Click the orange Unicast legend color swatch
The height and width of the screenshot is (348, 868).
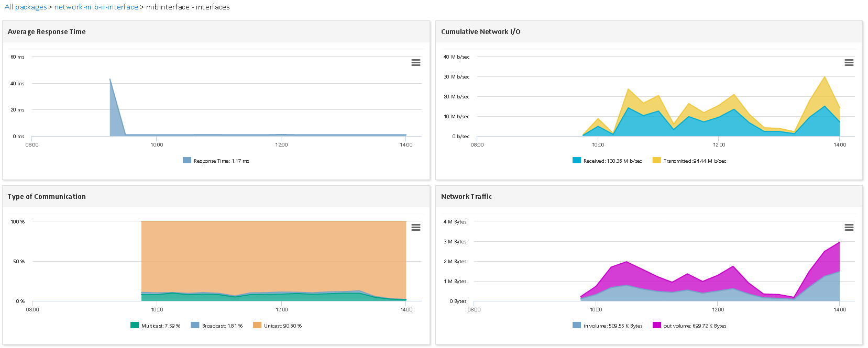click(257, 325)
